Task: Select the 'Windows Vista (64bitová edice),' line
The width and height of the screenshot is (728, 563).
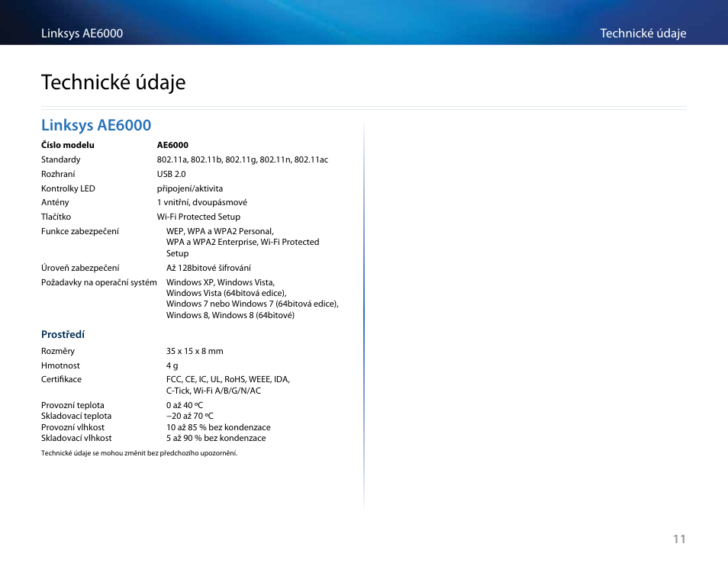Action: pos(227,293)
